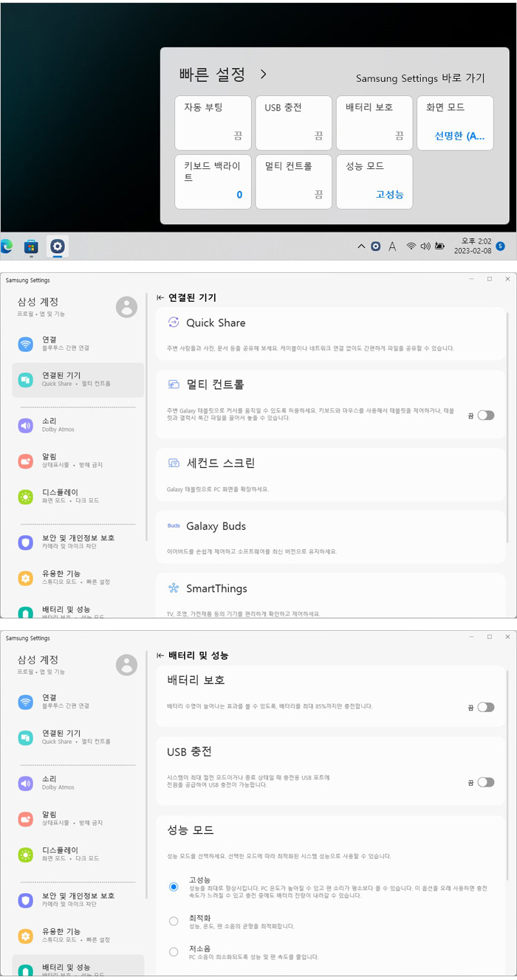Toggle the 자동 부팅 quick settings tile
Image resolution: width=517 pixels, height=980 pixels.
pos(213,122)
